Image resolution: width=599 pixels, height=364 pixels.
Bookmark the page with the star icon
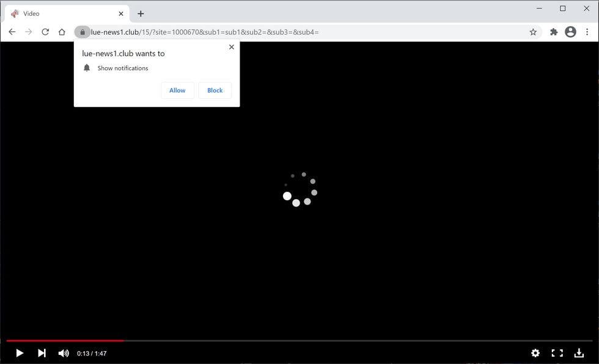point(532,31)
